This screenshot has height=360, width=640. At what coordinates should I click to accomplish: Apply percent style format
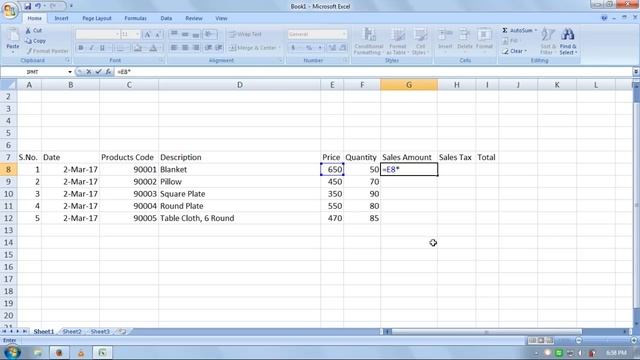click(309, 48)
